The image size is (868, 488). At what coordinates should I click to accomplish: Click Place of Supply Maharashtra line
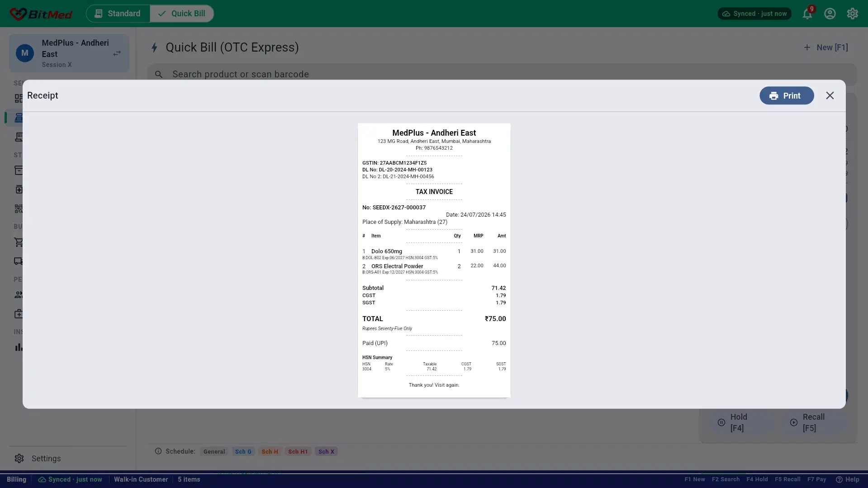[405, 222]
